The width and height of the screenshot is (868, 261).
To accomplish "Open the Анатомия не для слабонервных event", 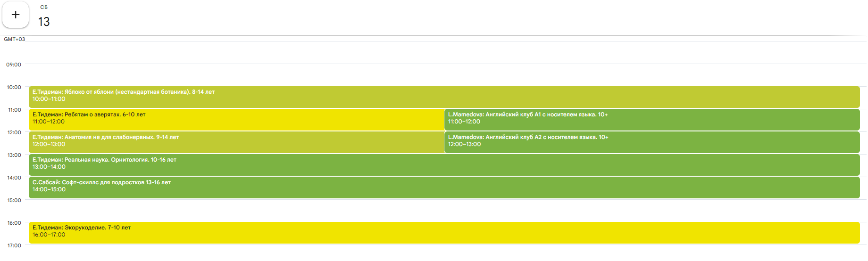I will tap(236, 142).
